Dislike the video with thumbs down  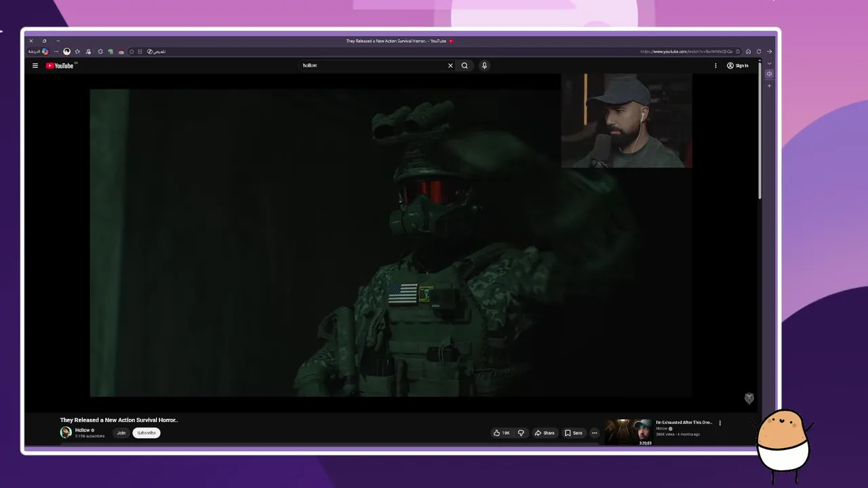[x=521, y=433]
